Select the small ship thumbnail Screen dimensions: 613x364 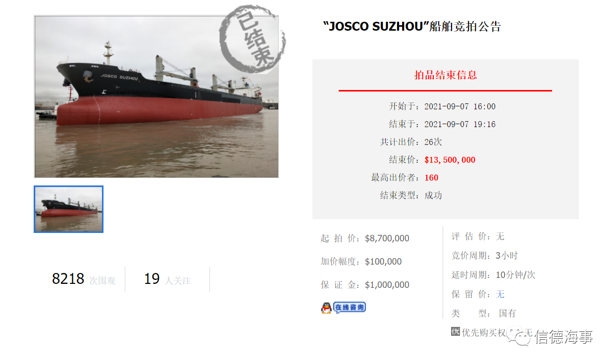(x=68, y=209)
